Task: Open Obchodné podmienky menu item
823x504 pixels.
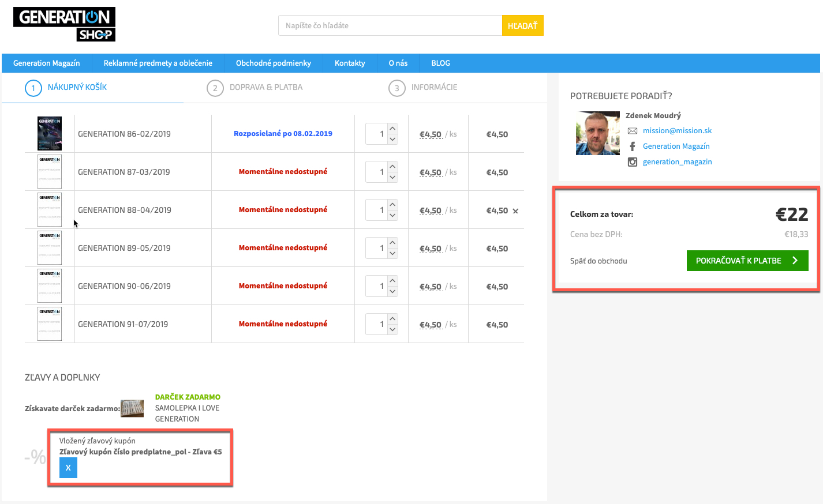Action: point(274,63)
